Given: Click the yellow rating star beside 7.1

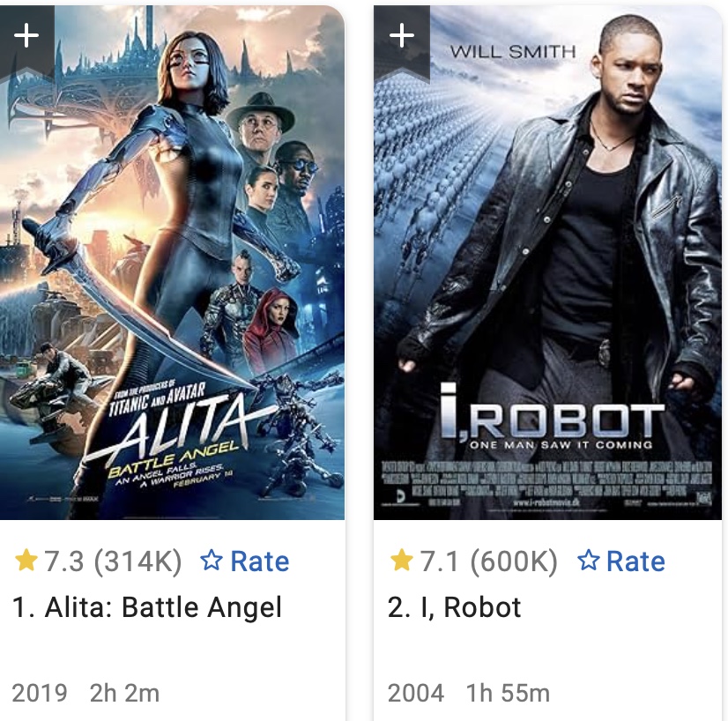Looking at the screenshot, I should [402, 560].
